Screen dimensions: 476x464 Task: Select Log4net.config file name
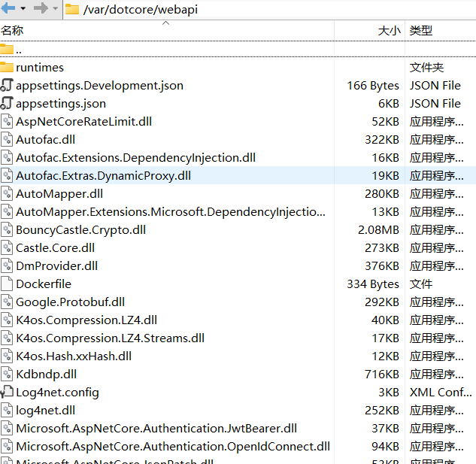tap(57, 393)
